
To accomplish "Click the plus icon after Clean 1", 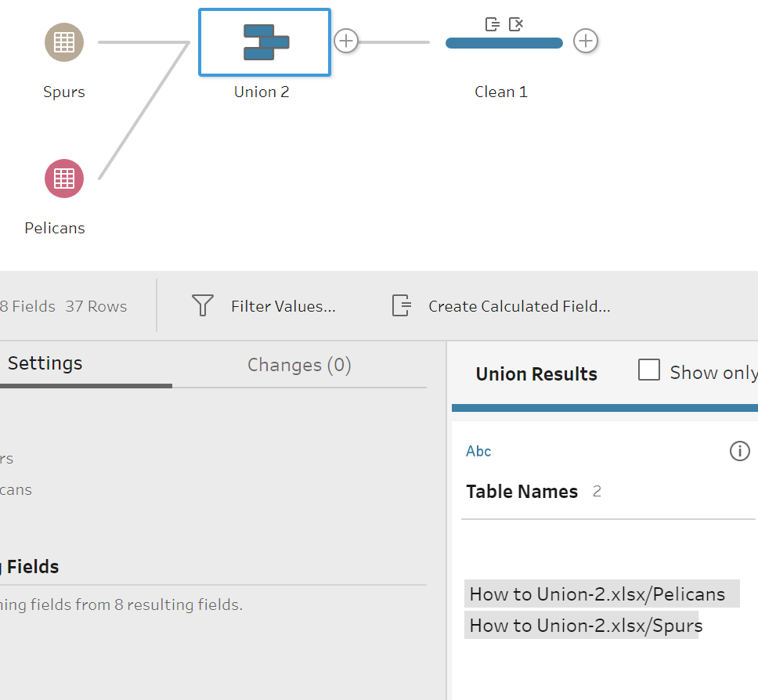I will pyautogui.click(x=585, y=41).
